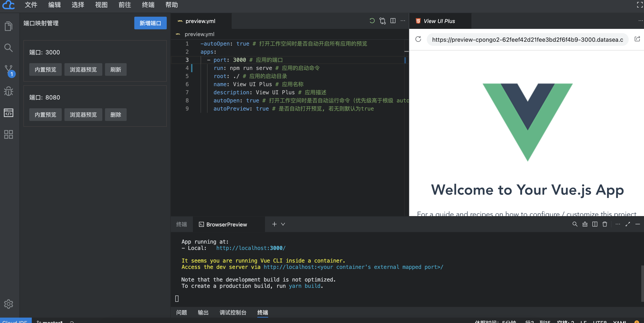Open the Explorer files icon in sidebar
The height and width of the screenshot is (323, 644).
(9, 26)
